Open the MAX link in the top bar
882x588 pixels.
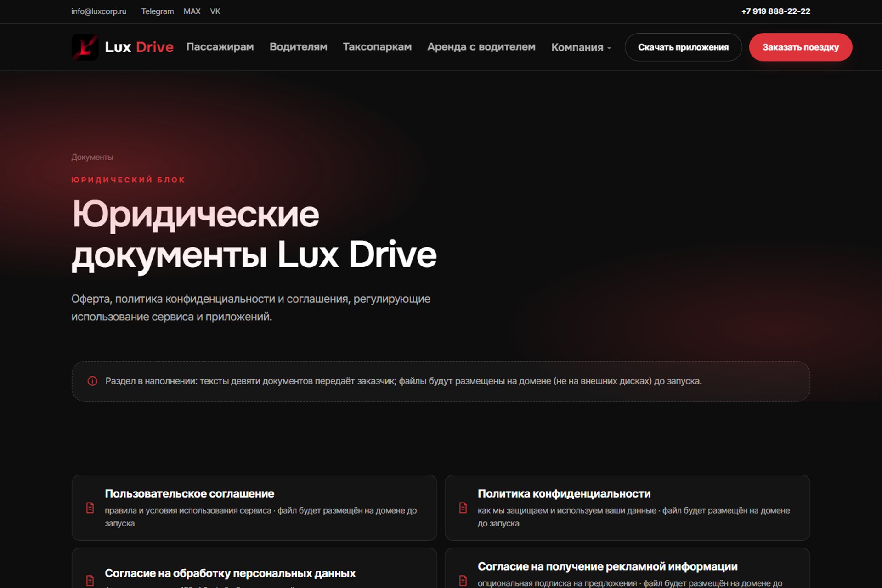coord(192,11)
